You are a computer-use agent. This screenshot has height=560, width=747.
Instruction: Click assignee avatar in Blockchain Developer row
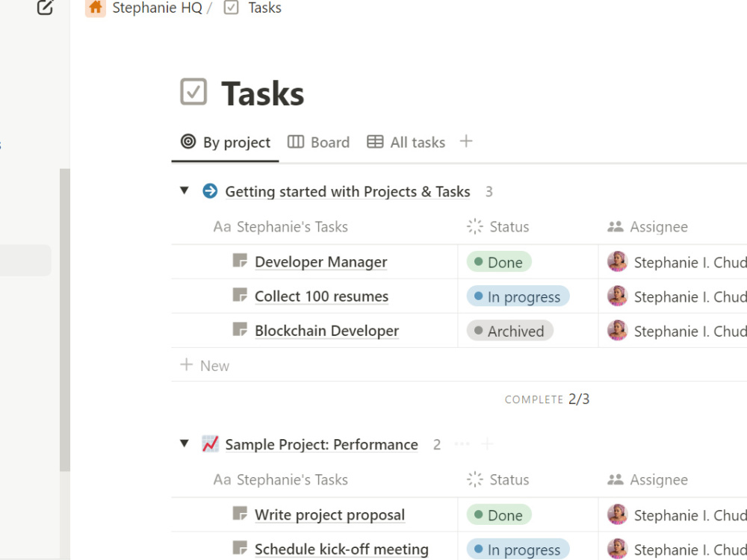[x=618, y=330]
